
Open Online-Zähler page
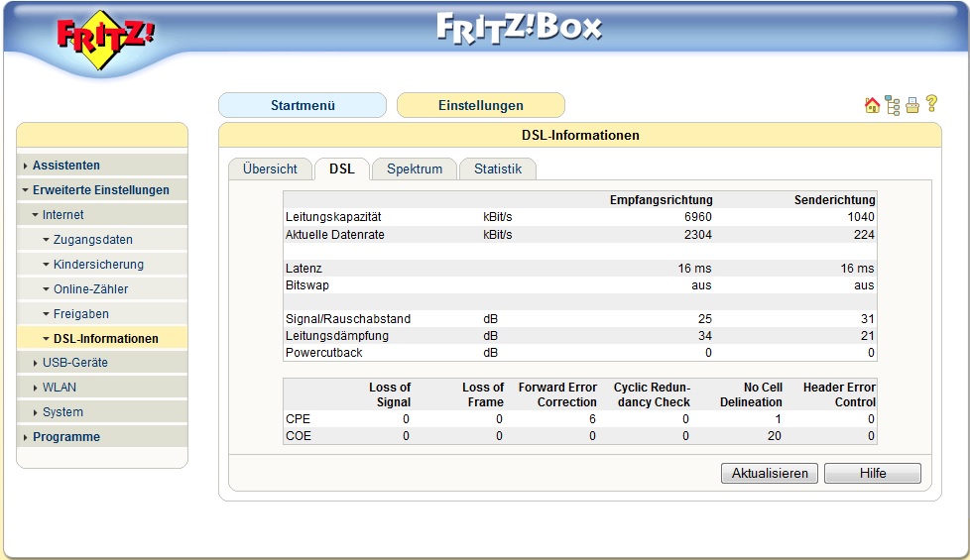(91, 288)
